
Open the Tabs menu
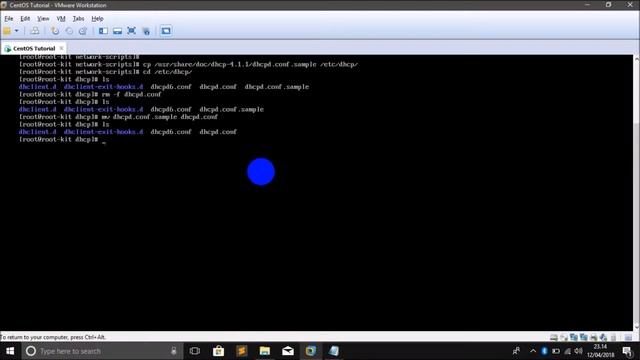coord(78,19)
